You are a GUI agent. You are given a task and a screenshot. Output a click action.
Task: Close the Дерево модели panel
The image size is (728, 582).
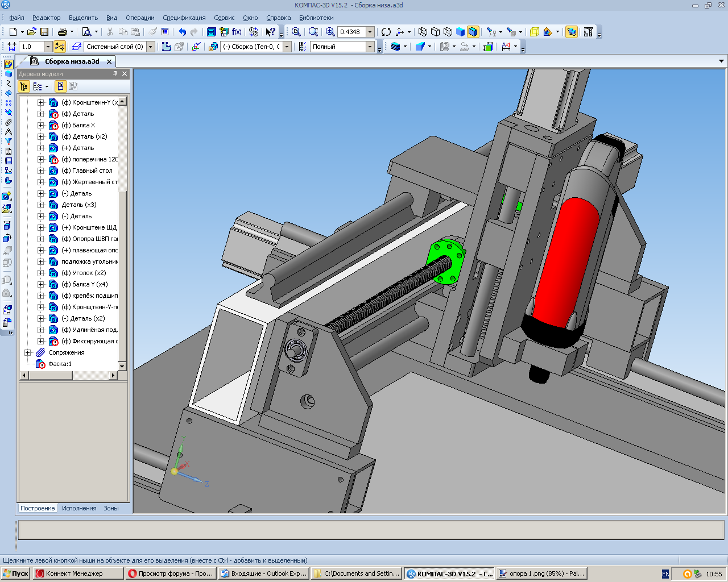tap(125, 74)
